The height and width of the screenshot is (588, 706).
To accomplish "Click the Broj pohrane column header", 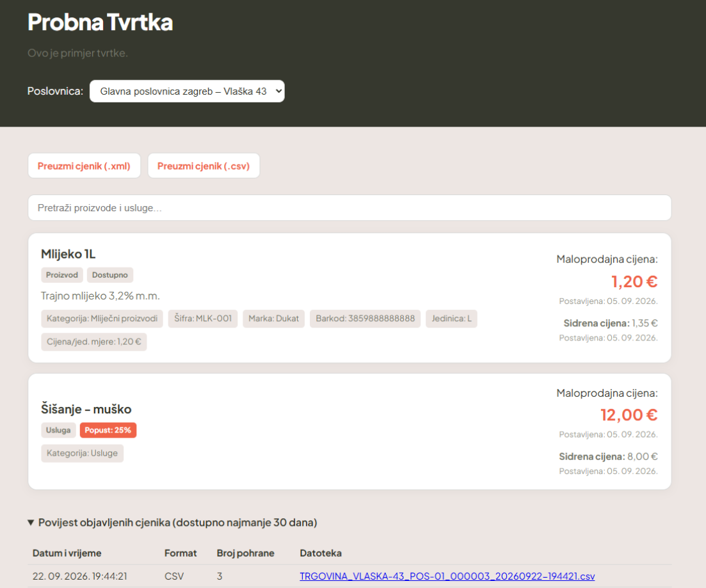I will (245, 553).
